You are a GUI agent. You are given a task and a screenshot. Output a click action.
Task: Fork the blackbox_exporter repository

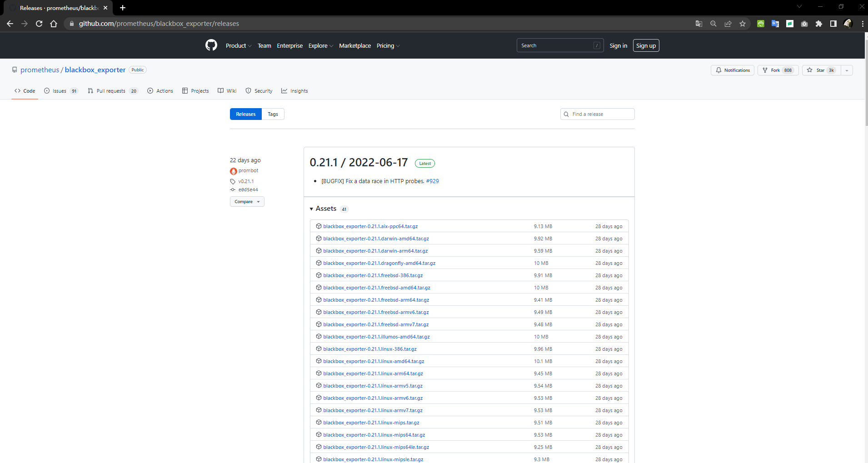coord(778,70)
